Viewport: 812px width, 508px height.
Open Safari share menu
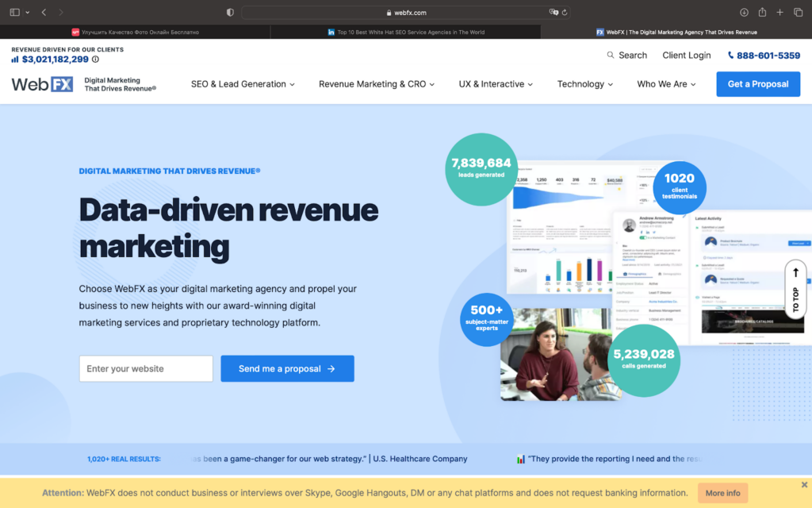click(x=762, y=12)
